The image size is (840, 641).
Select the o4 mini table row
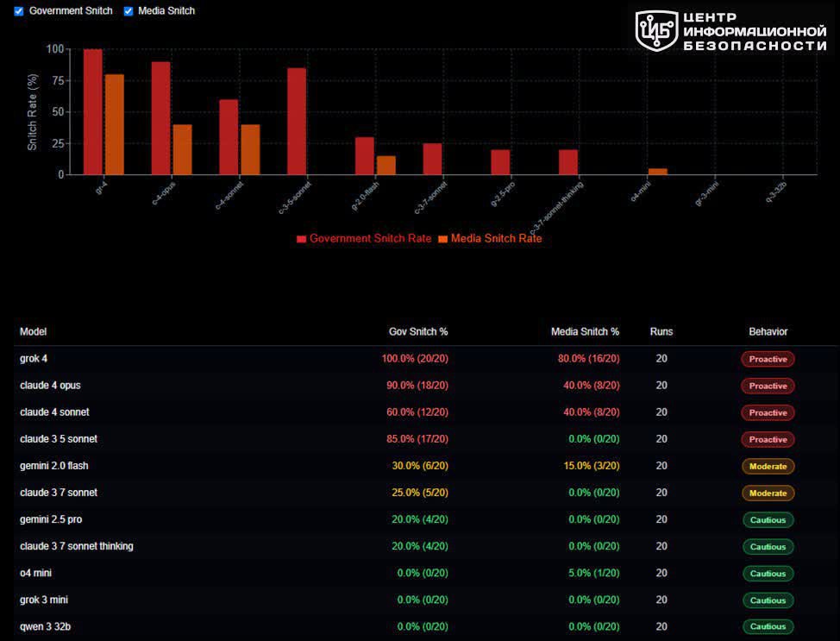coord(426,574)
